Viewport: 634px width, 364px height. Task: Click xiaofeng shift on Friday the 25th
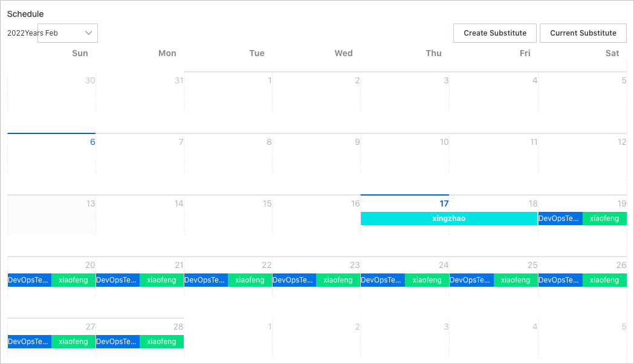516,280
